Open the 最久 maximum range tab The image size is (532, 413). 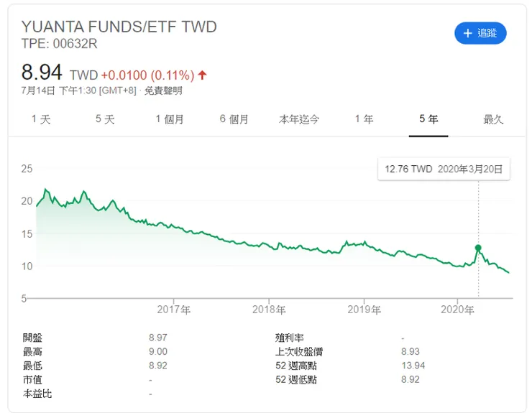coord(493,119)
